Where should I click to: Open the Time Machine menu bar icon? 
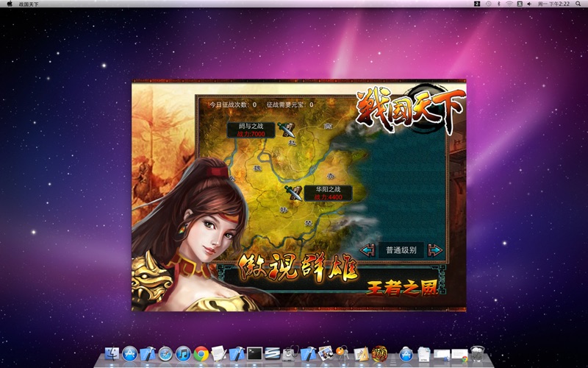[x=488, y=4]
